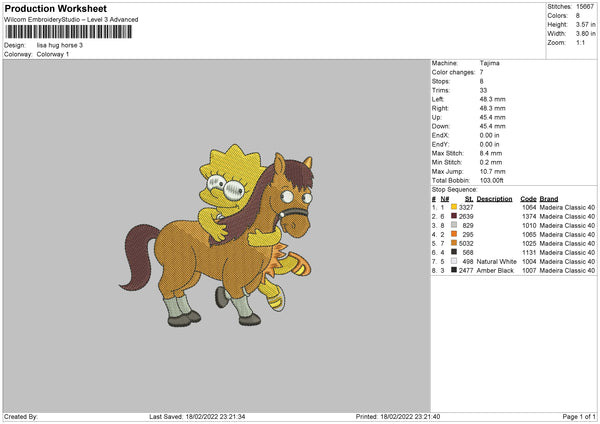
Task: Click the light gray swatch for code 1010
Action: tap(454, 225)
